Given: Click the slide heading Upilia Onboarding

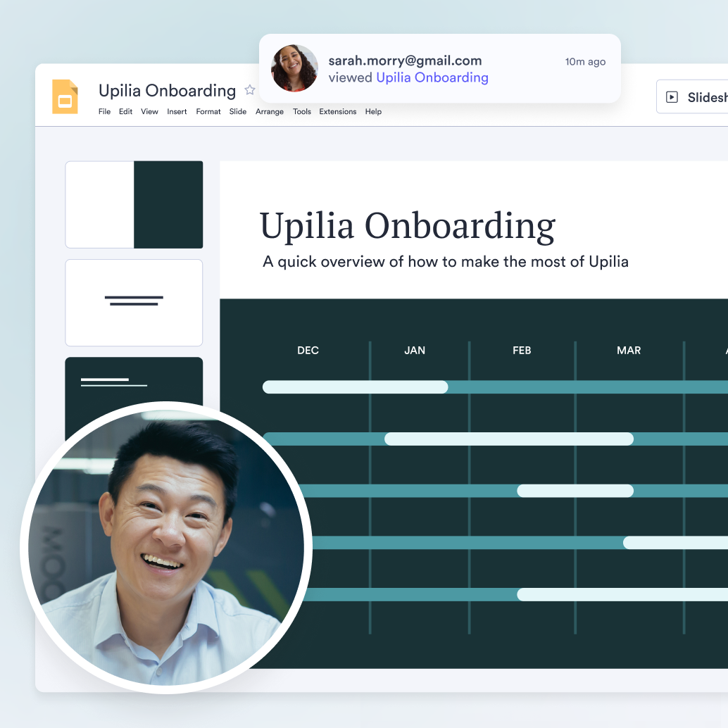Looking at the screenshot, I should 407,226.
